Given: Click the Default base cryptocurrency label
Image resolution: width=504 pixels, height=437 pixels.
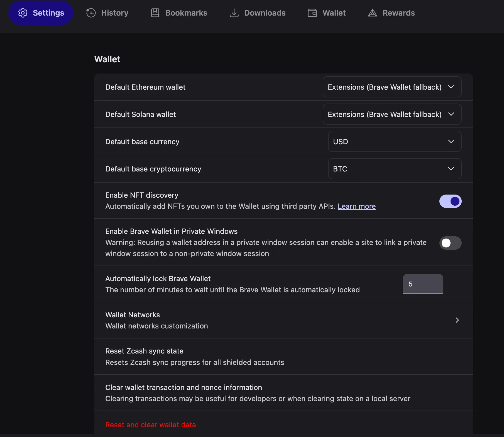Looking at the screenshot, I should 153,169.
